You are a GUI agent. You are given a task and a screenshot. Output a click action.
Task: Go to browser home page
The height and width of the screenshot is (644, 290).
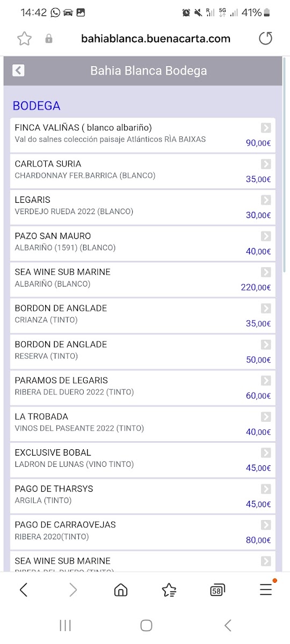121,590
